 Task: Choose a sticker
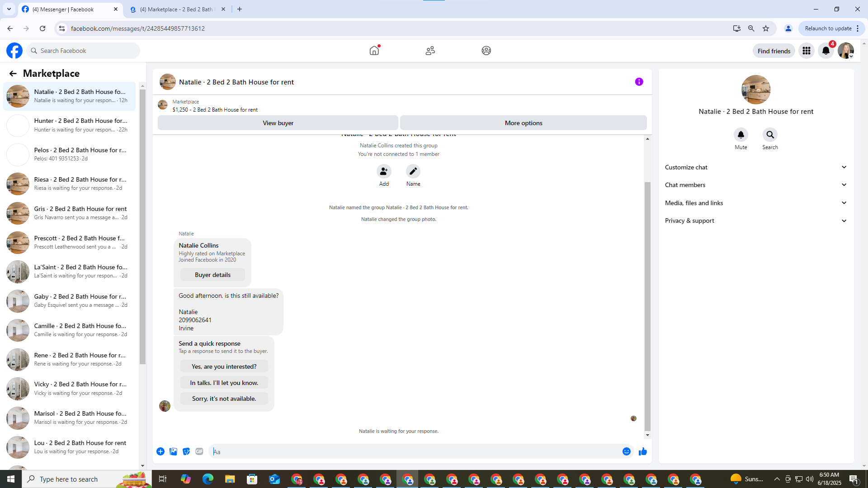point(186,451)
